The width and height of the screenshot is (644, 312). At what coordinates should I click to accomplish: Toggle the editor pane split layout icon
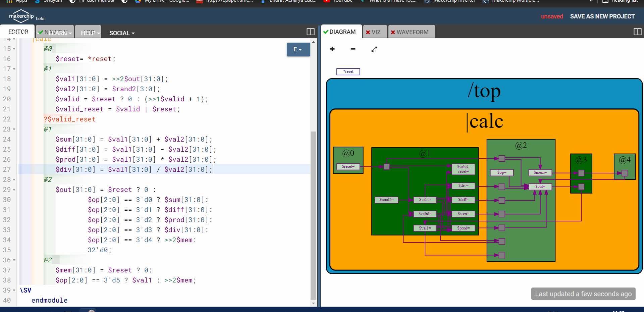(x=310, y=32)
